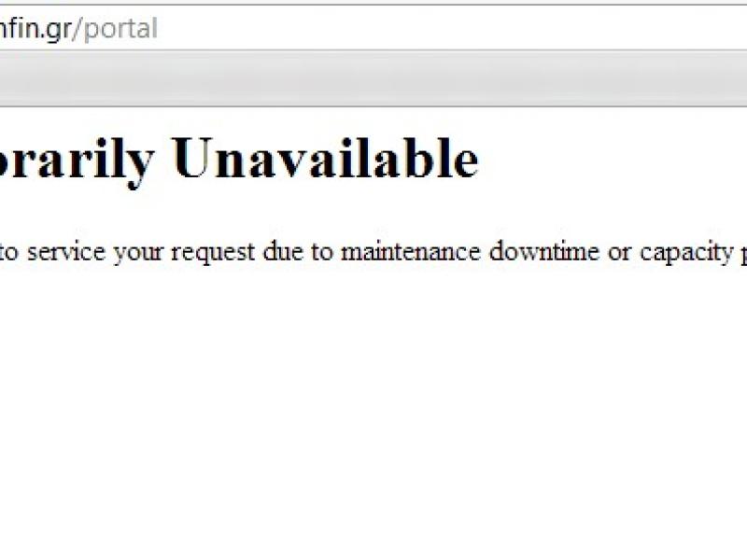Screen dimensions: 747x560
Task: Click the word 'maintenance' in the message
Action: (x=411, y=251)
